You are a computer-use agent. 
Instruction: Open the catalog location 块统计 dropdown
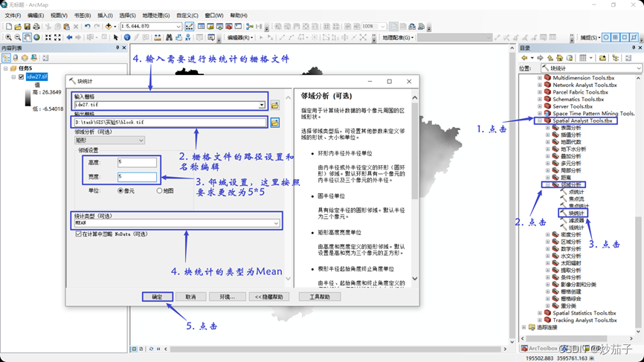click(x=639, y=68)
